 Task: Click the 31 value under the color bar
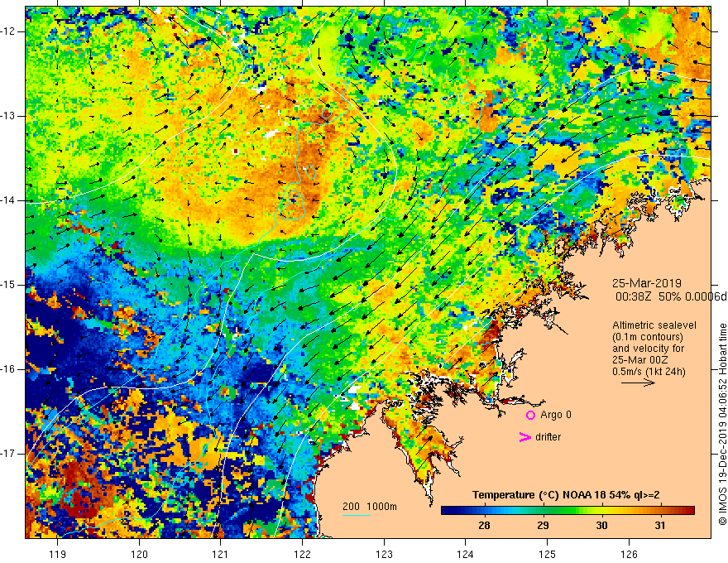point(660,526)
